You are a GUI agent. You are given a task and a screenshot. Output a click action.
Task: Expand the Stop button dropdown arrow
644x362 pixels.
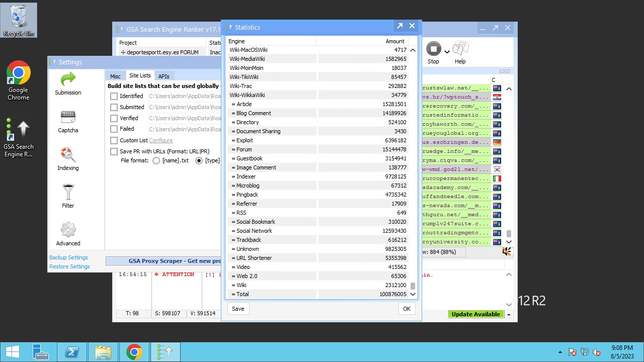[447, 52]
